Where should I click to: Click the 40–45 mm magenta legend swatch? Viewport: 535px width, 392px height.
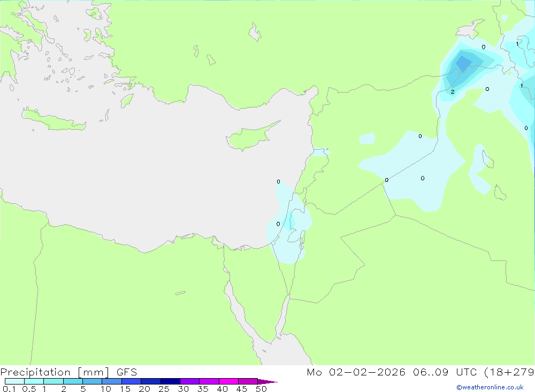228,381
